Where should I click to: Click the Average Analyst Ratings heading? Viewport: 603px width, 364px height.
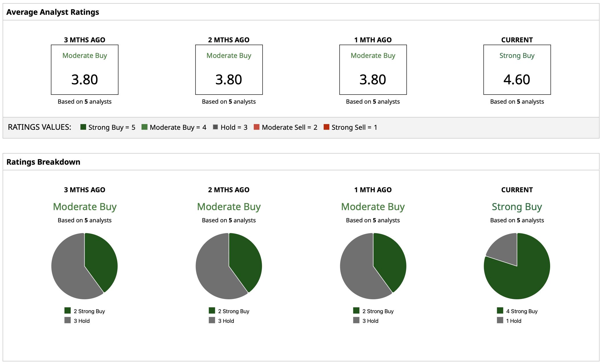[x=53, y=12]
